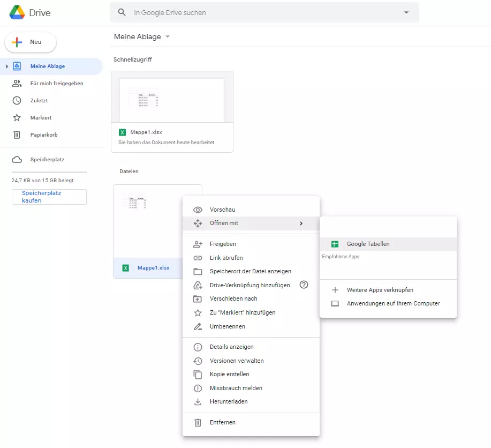Click the Markiert star icon in sidebar

pyautogui.click(x=17, y=117)
